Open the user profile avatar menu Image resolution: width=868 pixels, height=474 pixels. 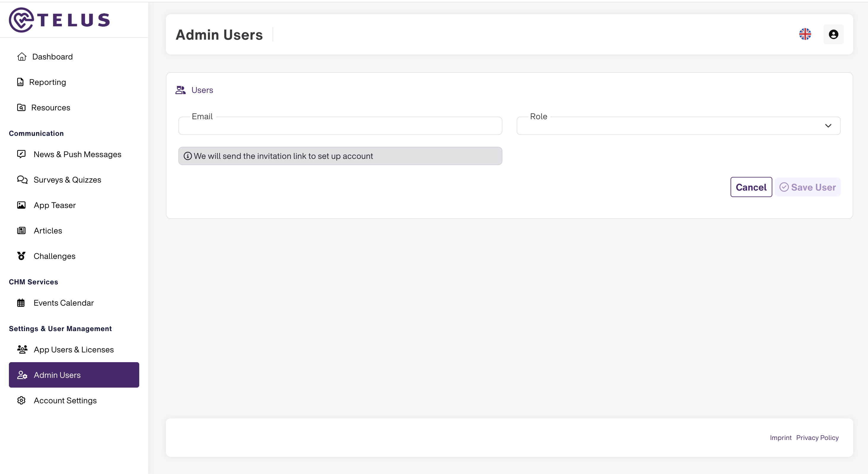(833, 34)
